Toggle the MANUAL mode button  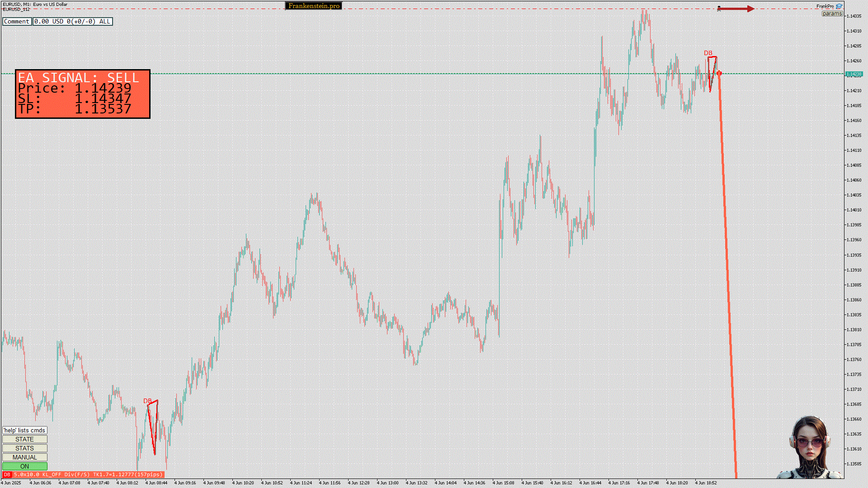[x=24, y=457]
